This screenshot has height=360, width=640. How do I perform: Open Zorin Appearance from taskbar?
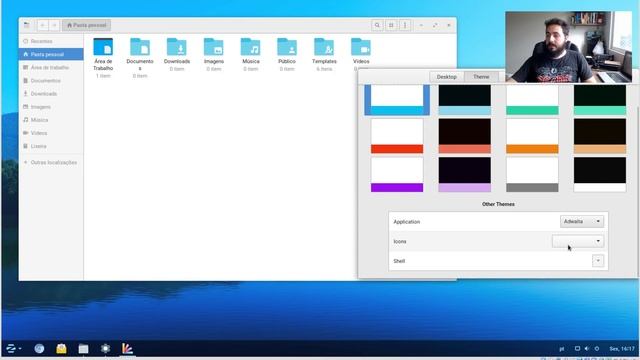(127, 349)
